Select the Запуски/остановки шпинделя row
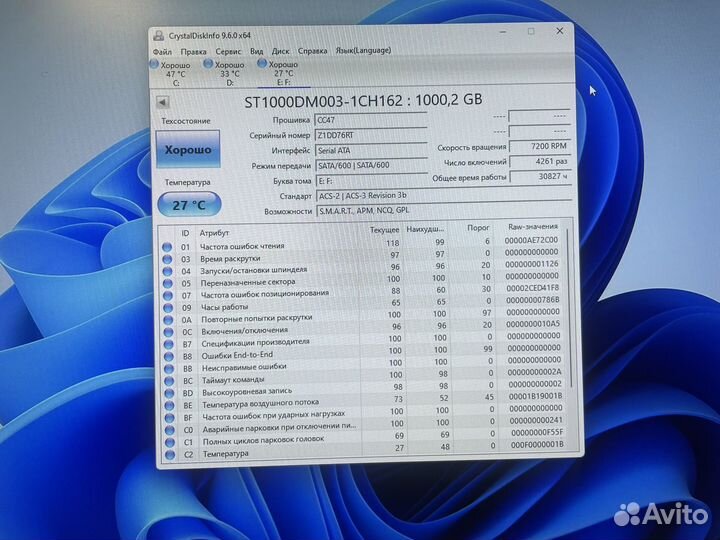The image size is (720, 540). click(x=364, y=268)
